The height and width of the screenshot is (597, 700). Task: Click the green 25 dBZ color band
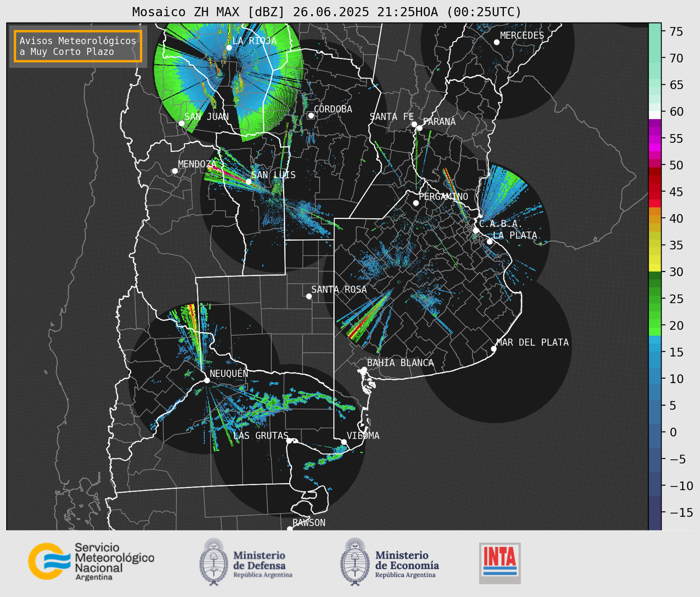(x=655, y=298)
